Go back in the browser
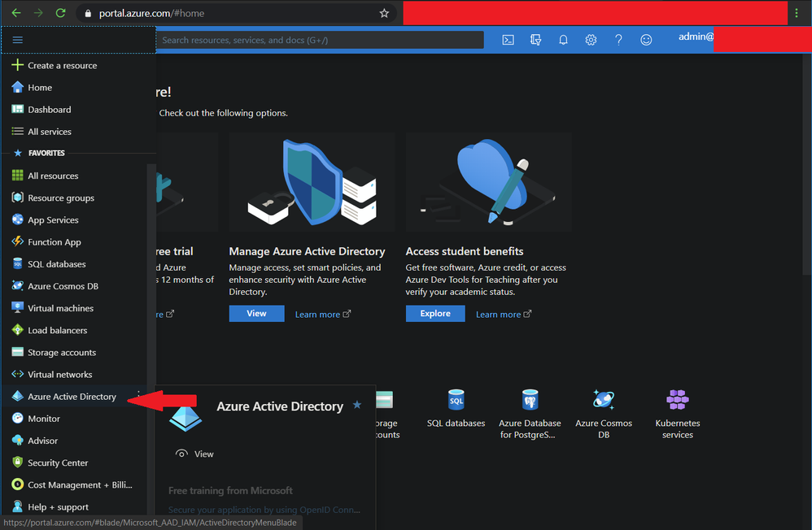812x530 pixels. click(x=16, y=13)
